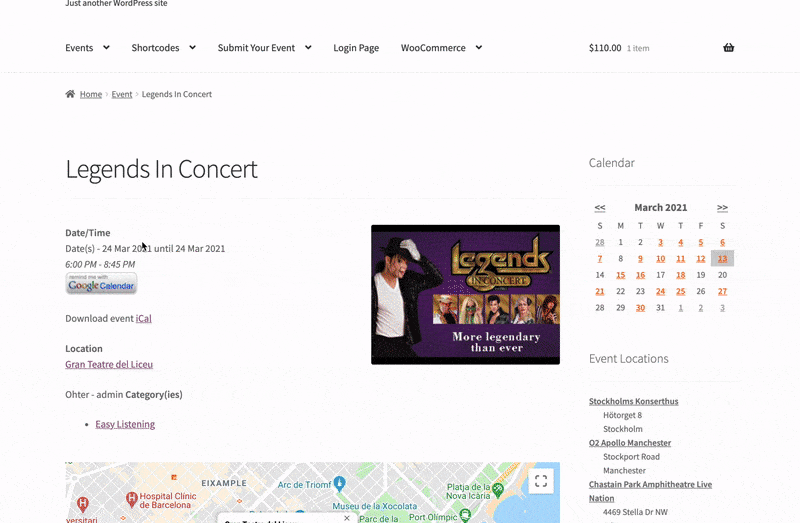
Task: Open the Login Page menu item
Action: click(x=356, y=47)
